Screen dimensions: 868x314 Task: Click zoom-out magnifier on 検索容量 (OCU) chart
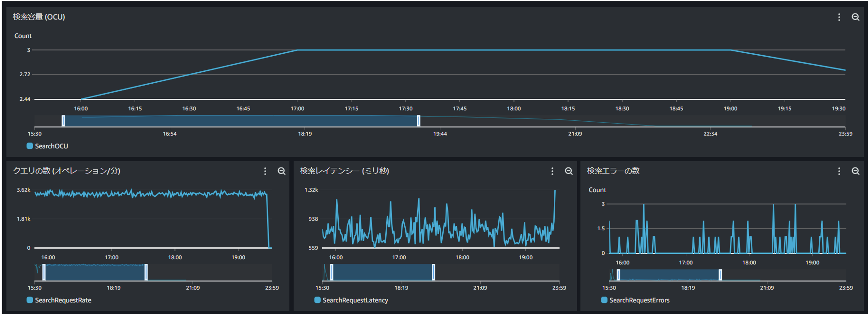click(x=855, y=17)
